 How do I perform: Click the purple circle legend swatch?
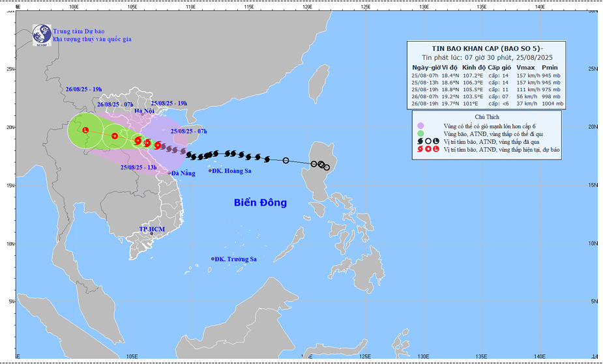point(420,125)
